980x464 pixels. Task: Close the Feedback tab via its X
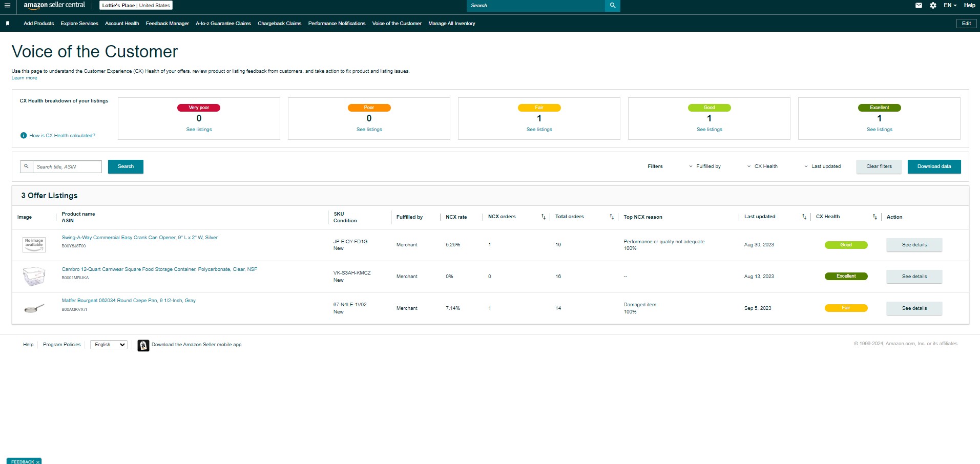[x=38, y=462]
